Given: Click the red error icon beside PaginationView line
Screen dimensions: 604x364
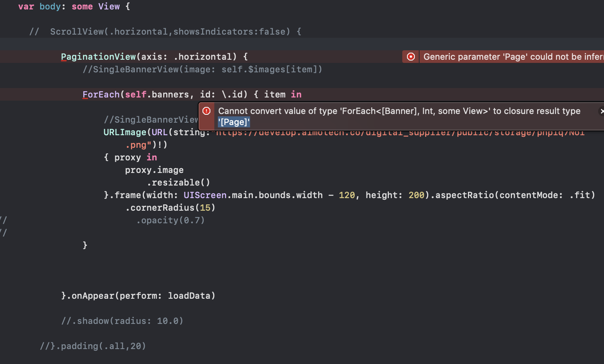Looking at the screenshot, I should point(410,57).
